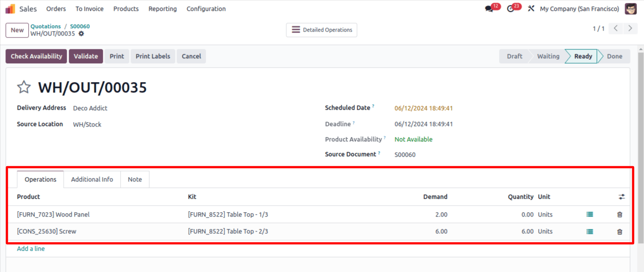Viewport: 644px width, 272px height.
Task: Click the Delivery Address field Deco Addict
Action: pos(90,108)
